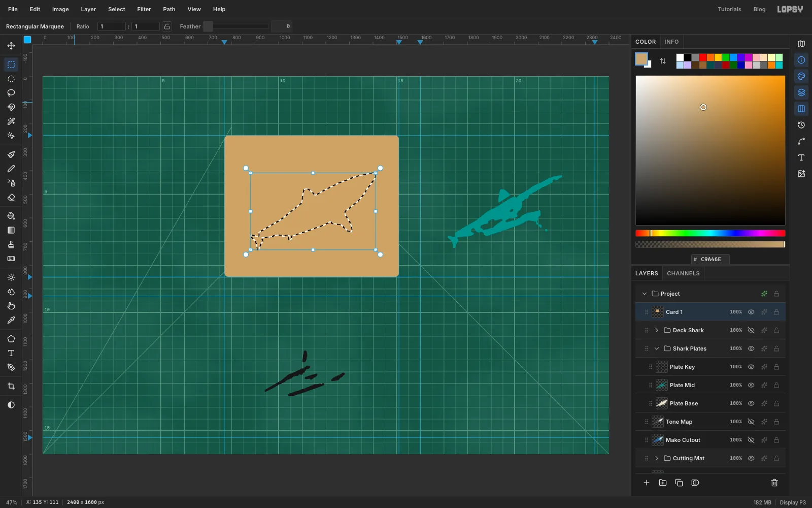Open the Layer menu

tap(88, 9)
